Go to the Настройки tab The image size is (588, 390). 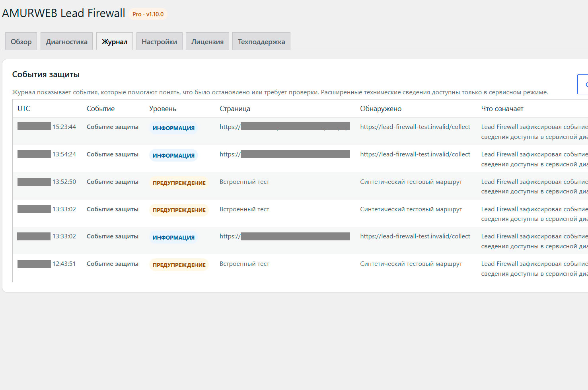[x=159, y=41]
